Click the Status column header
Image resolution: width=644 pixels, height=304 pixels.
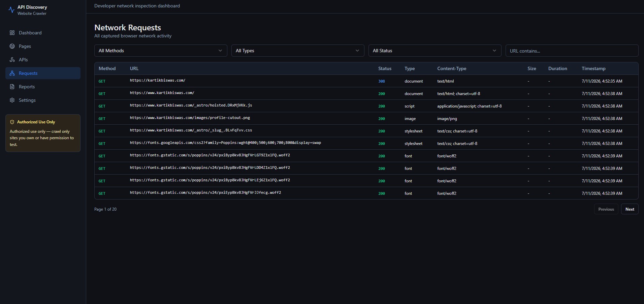coord(385,68)
